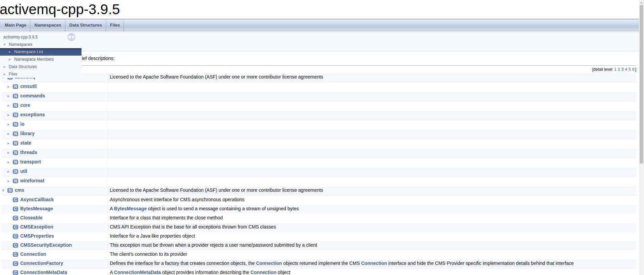Collapse Namespaces node in nav tree
Screen dimensions: 644x275
(4, 44)
